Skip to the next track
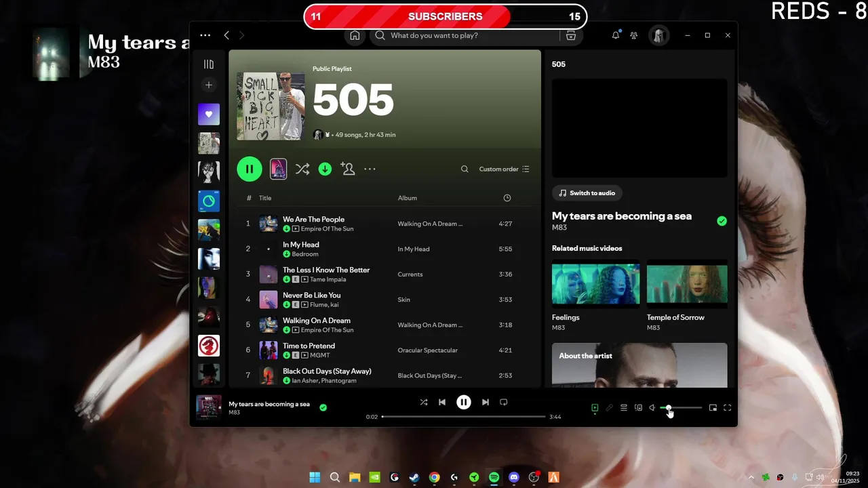This screenshot has width=868, height=488. click(486, 402)
